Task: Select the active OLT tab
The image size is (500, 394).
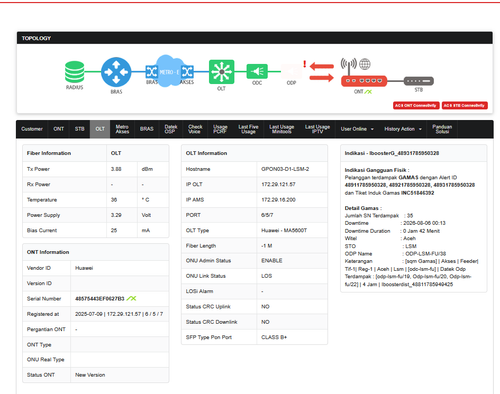Action: (x=100, y=129)
